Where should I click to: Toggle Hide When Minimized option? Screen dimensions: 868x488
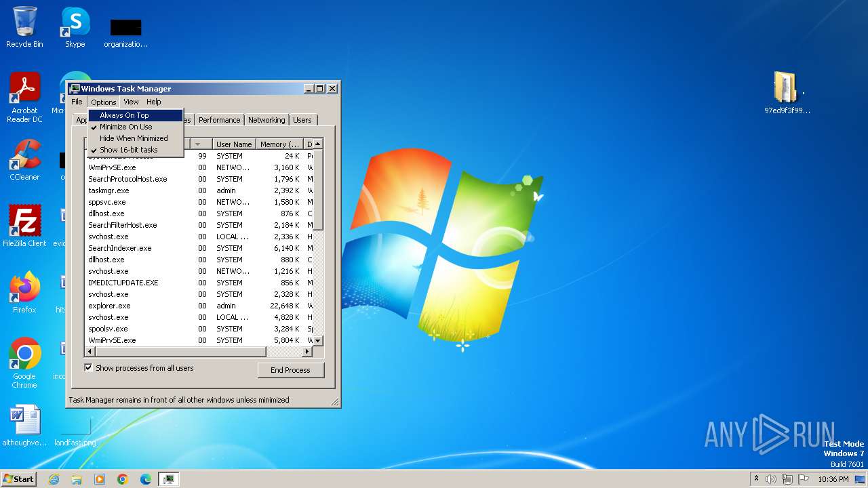point(136,138)
